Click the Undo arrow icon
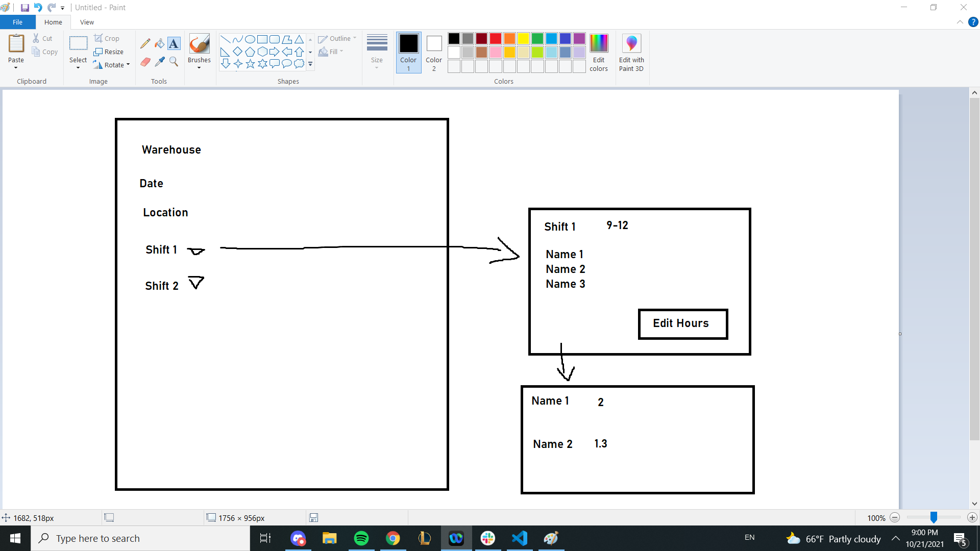 coord(38,8)
